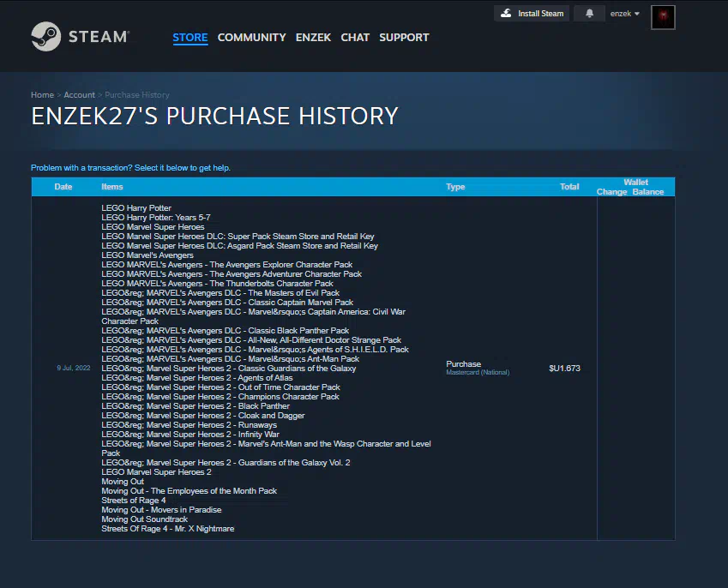Click Marvel Super Heroes 2 Black Panther line
Viewport: 728px width, 588px height.
coord(196,406)
